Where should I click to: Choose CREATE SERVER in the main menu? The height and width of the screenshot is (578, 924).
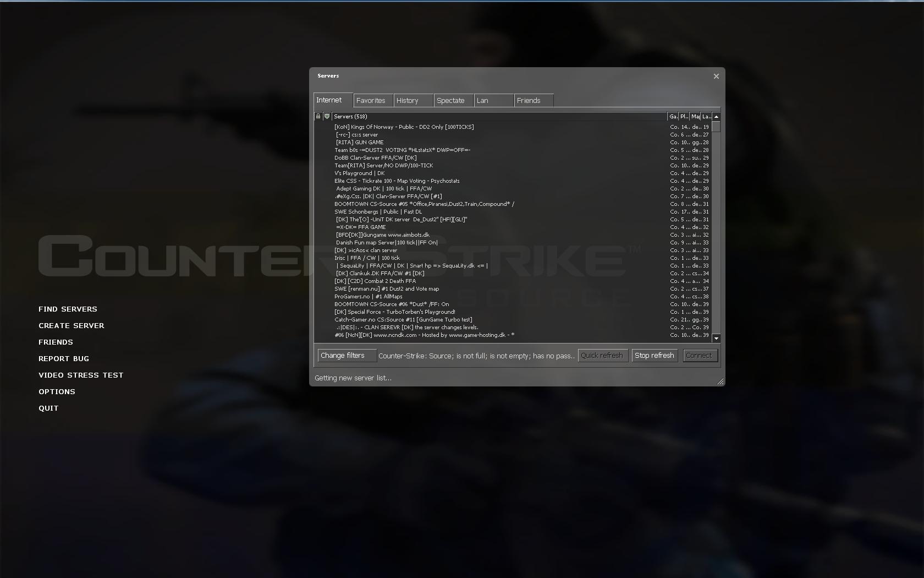coord(71,326)
